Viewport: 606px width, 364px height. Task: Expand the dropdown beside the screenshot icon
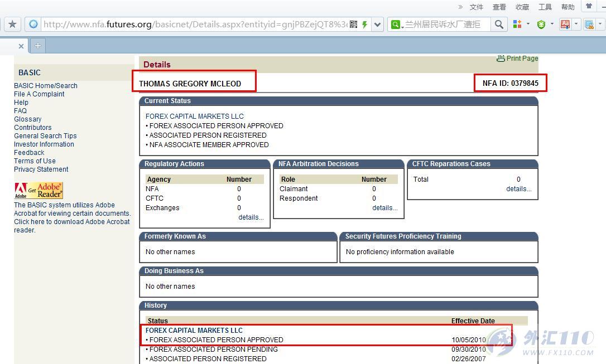point(600,24)
